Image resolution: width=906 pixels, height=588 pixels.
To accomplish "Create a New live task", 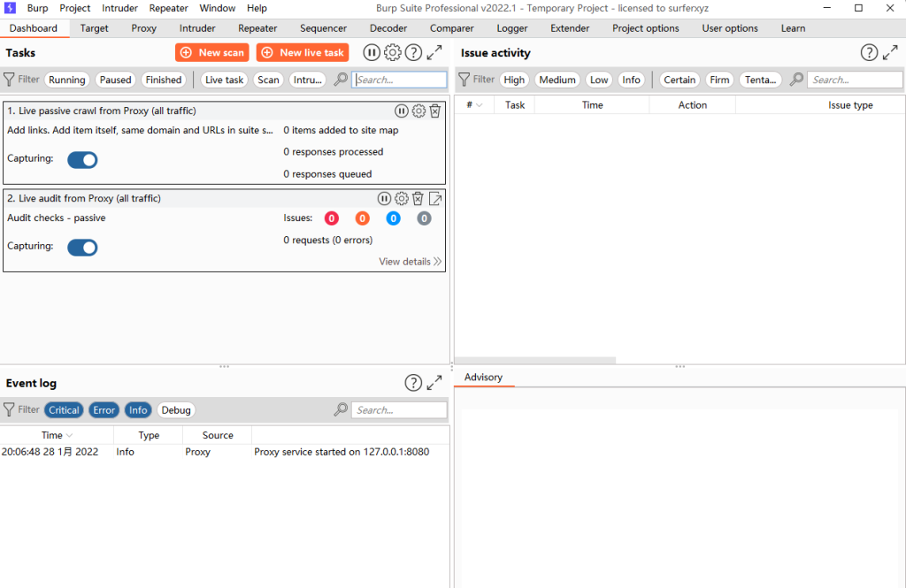I will [303, 52].
